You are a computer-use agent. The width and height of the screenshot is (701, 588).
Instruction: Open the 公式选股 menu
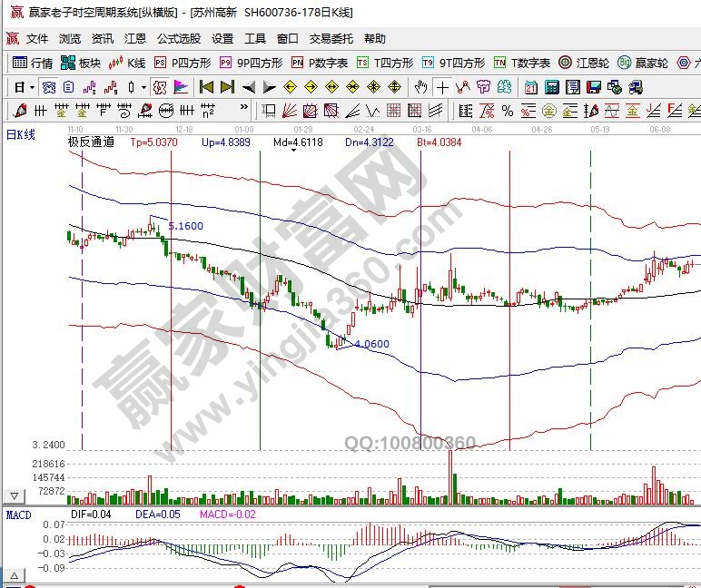click(x=179, y=39)
